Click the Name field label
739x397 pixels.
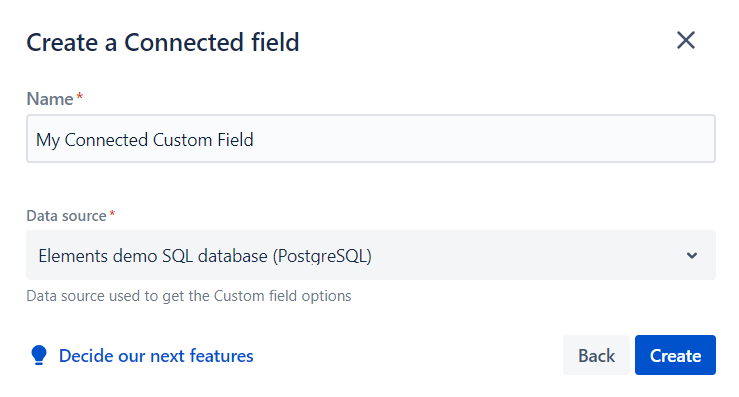click(x=50, y=99)
